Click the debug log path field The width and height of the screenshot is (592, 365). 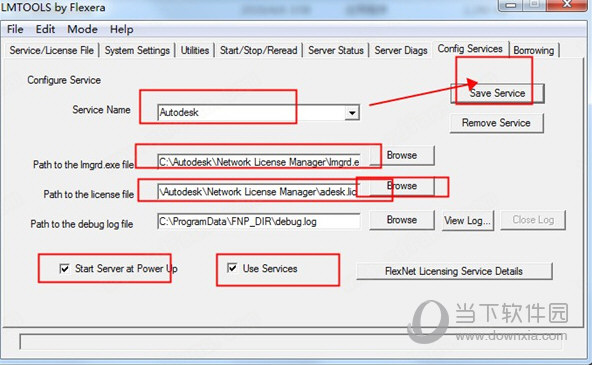click(259, 221)
